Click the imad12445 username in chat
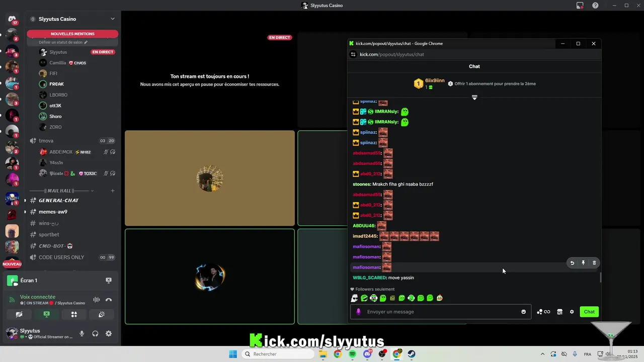 click(x=365, y=236)
